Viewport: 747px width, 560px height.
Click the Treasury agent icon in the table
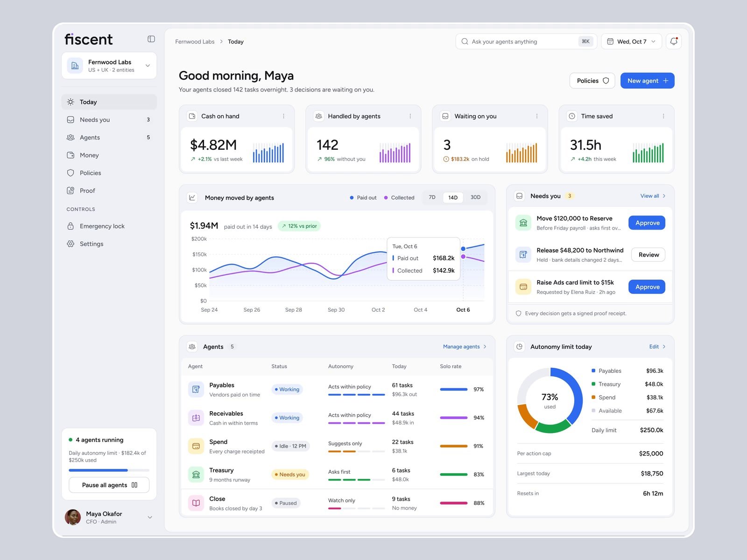pyautogui.click(x=196, y=475)
